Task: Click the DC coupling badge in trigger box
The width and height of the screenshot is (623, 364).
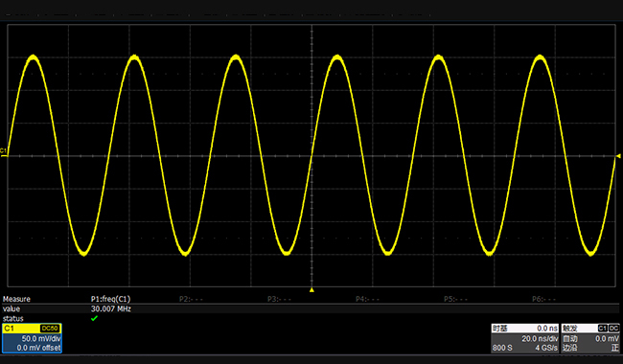Action: [x=613, y=328]
